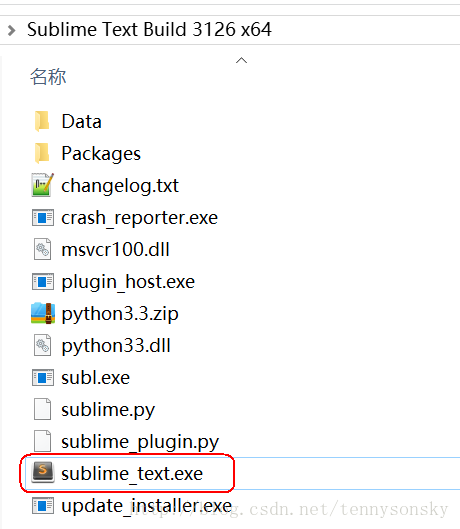Click the sublime.py blank file icon

pyautogui.click(x=43, y=409)
